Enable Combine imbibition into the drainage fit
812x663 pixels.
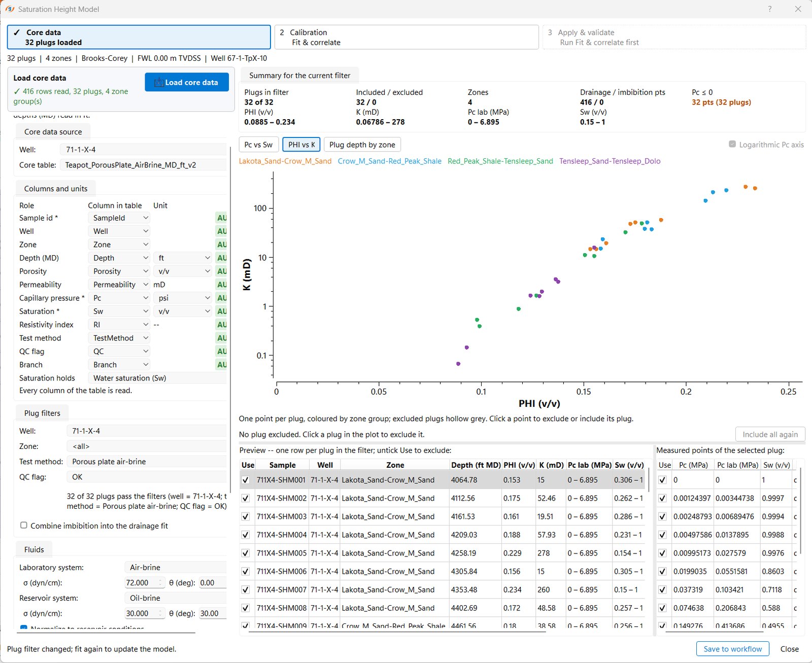tap(24, 526)
